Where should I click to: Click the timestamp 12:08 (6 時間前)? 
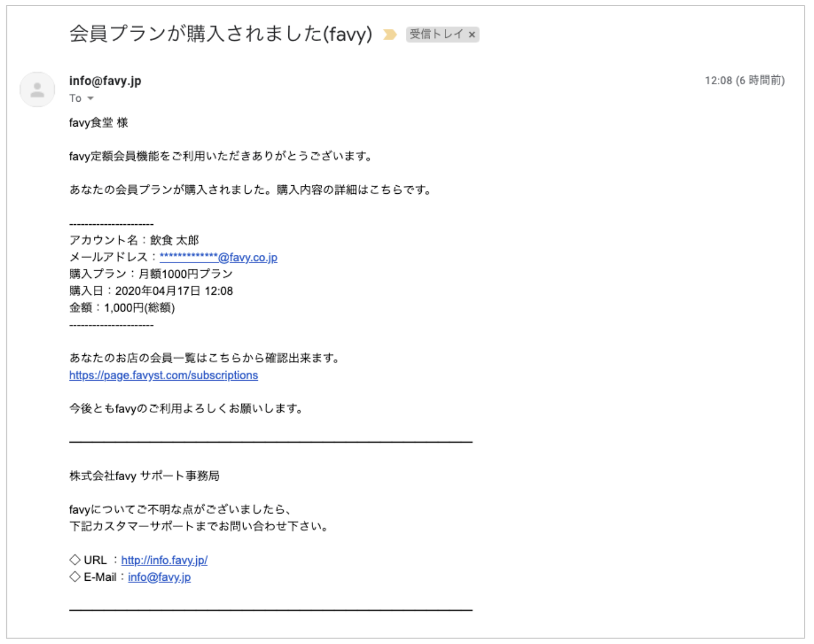(x=744, y=80)
